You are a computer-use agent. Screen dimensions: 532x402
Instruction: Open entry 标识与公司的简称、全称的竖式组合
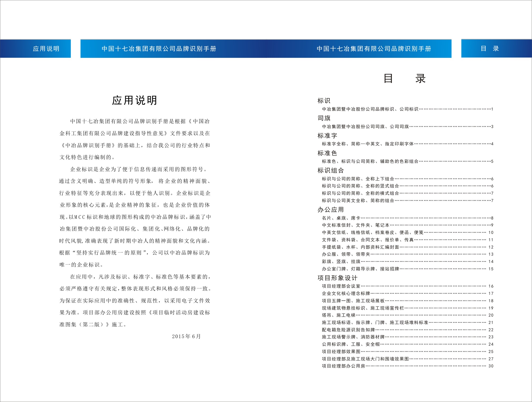pyautogui.click(x=408, y=186)
